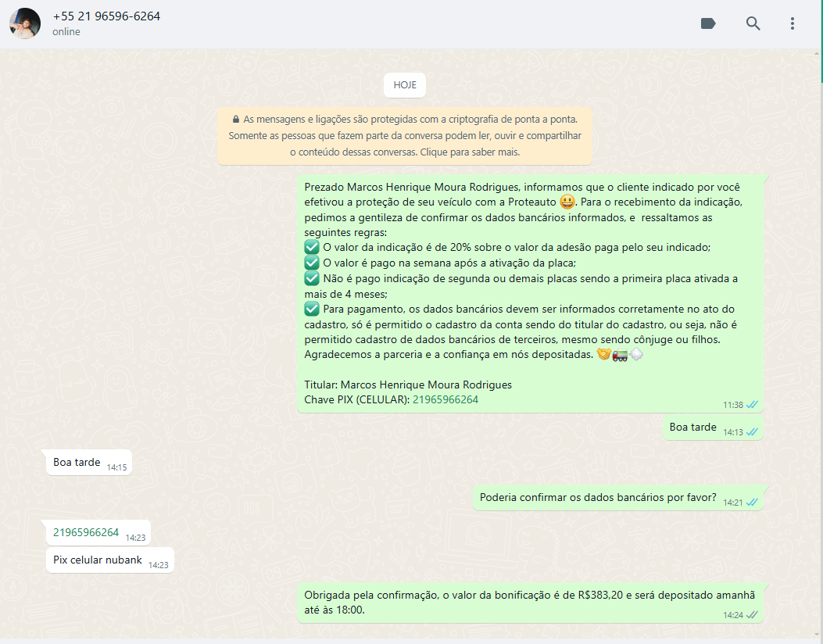Viewport: 823px width, 644px height.
Task: Open the contact's profile picture
Action: (x=25, y=23)
